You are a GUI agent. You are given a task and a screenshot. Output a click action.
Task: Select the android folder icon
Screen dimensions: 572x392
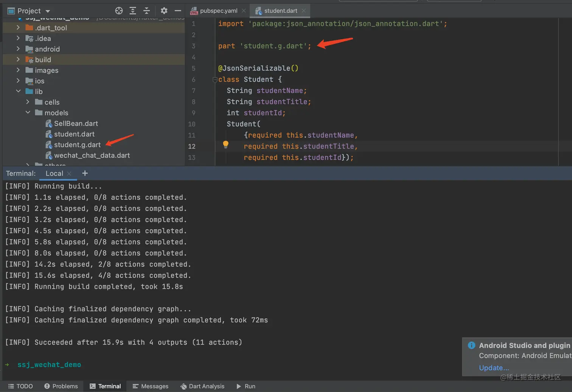click(x=29, y=49)
